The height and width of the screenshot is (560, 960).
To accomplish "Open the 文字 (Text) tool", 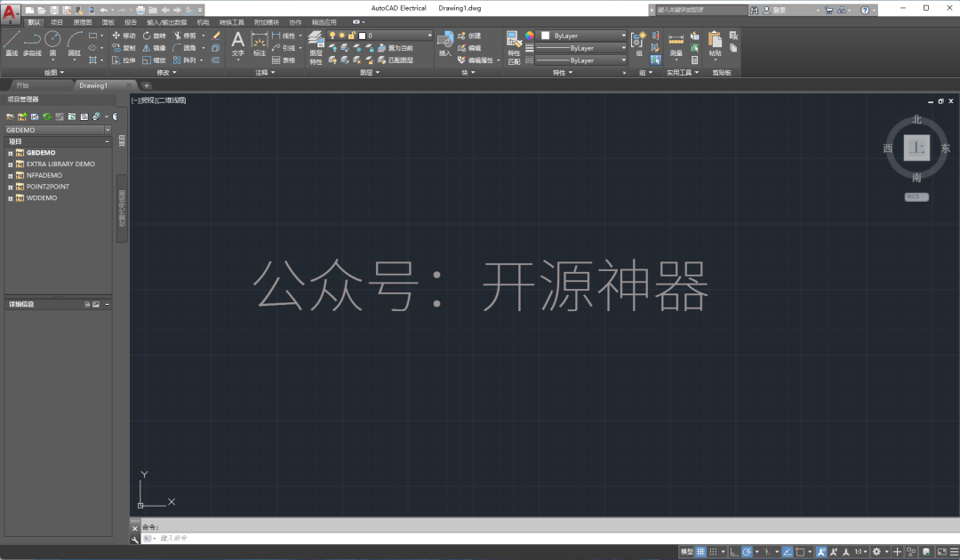I will (238, 44).
